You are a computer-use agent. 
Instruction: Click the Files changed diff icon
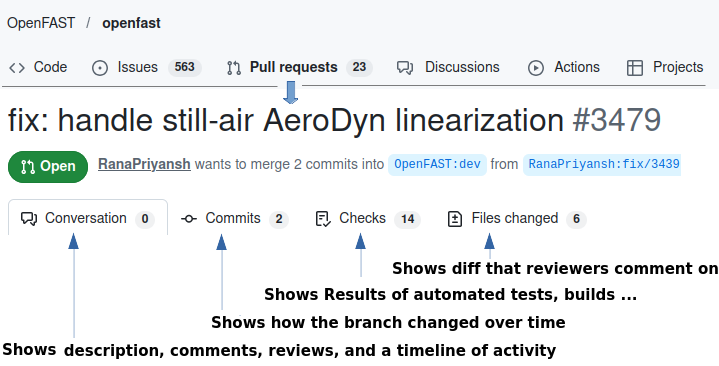455,219
